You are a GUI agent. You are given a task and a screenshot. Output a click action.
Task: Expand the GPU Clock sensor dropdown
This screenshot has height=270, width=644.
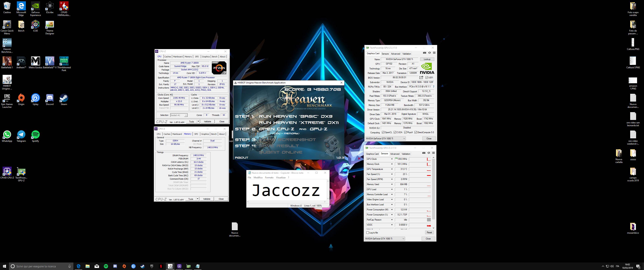point(392,159)
